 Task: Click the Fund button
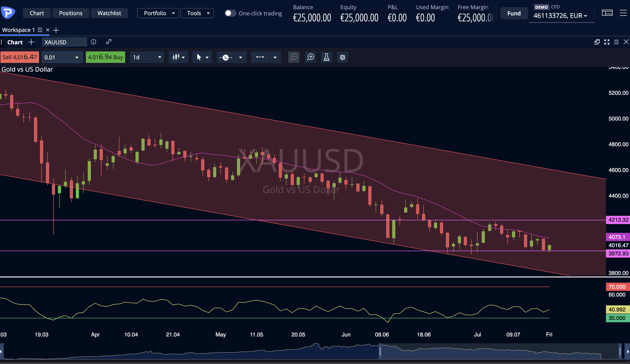[514, 13]
